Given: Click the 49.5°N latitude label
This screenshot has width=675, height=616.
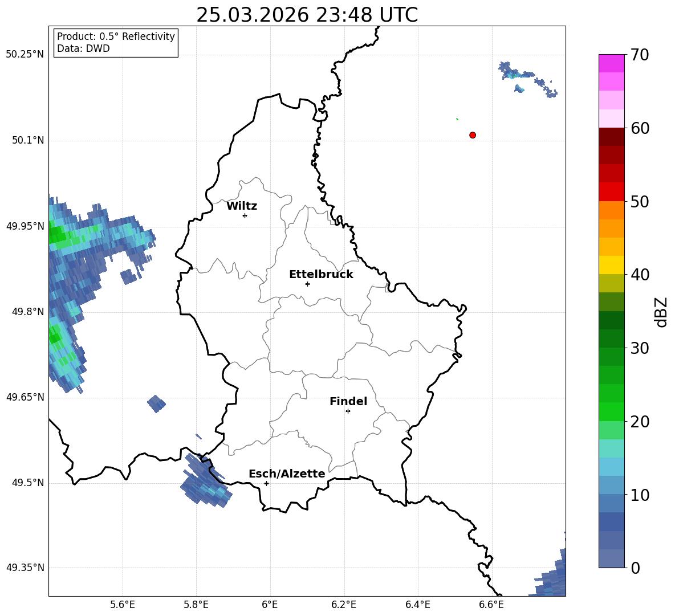Looking at the screenshot, I should tap(28, 483).
